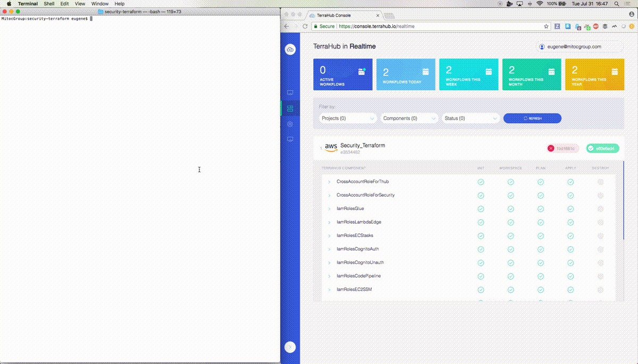
Task: Open the Status (0) filter dropdown
Action: click(x=471, y=118)
